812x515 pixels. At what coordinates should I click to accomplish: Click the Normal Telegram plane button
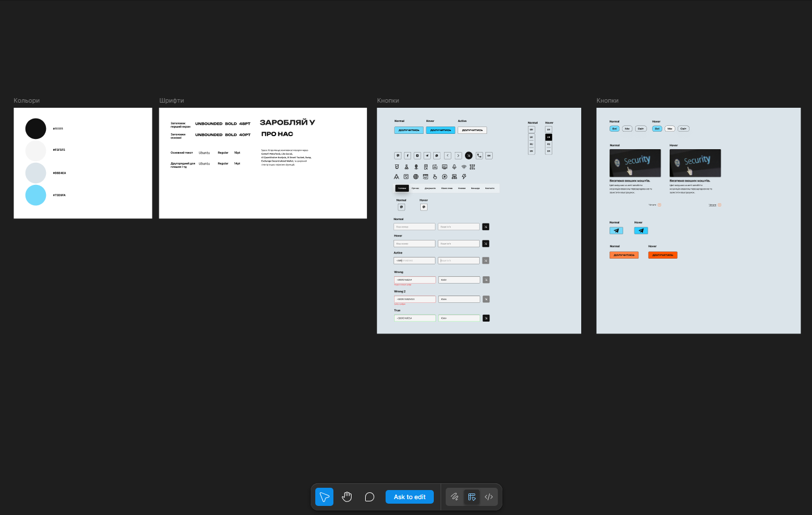(616, 230)
